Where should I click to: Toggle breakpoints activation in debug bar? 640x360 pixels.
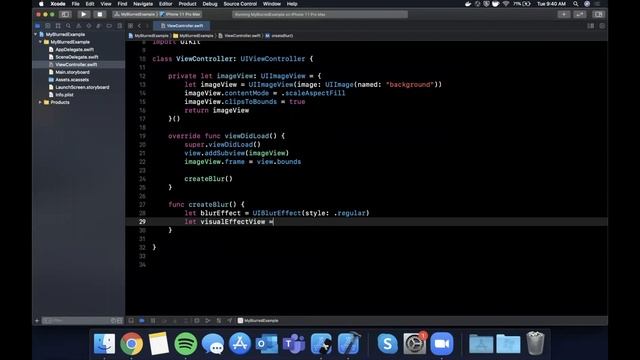[142, 321]
